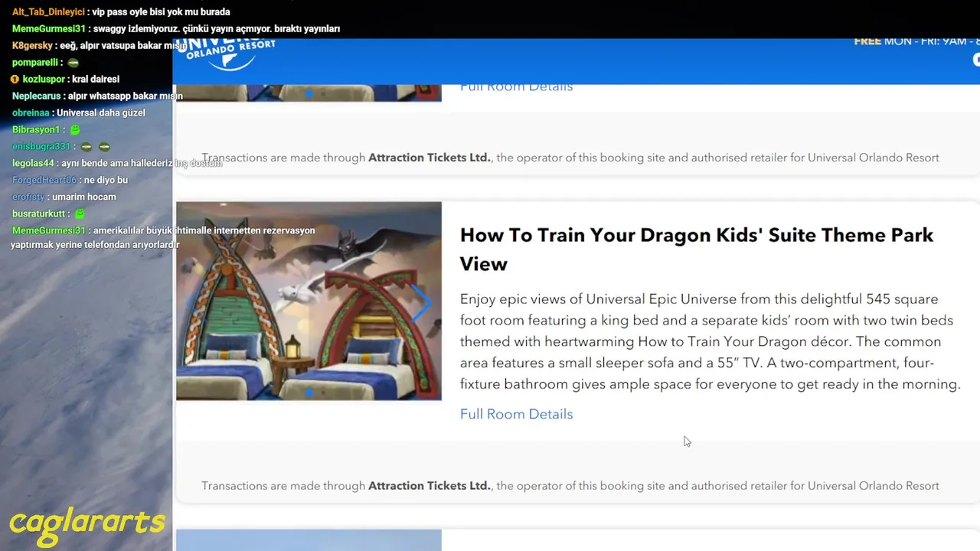Screen dimensions: 980x551
Task: Click chat username ForgedHeart06
Action: [44, 181]
